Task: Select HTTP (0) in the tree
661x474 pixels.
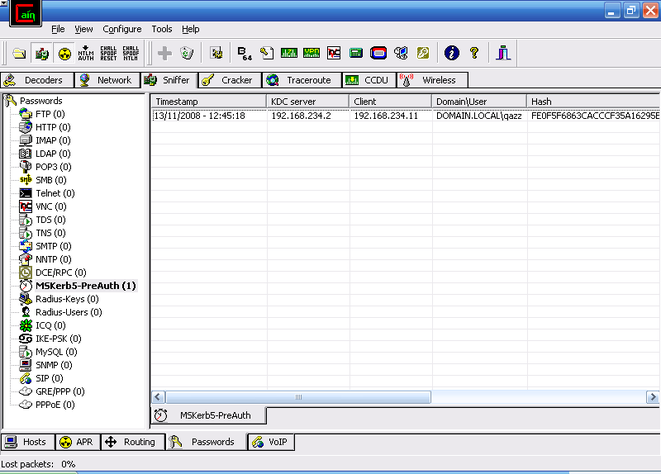Action: coord(53,127)
